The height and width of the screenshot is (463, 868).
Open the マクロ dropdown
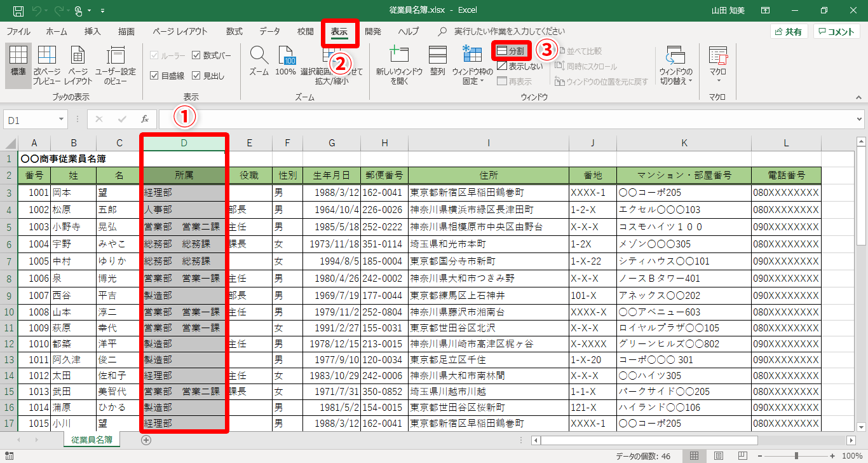(x=718, y=65)
